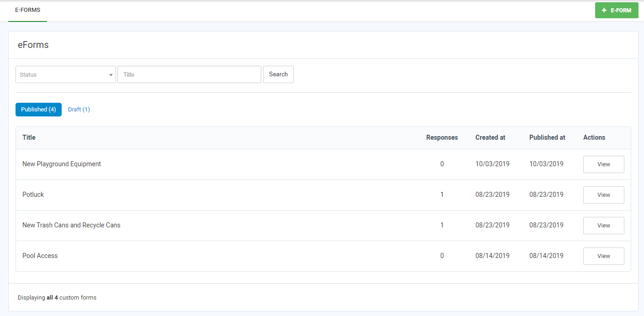The width and height of the screenshot is (644, 316).
Task: Switch to the E-FORMS tab
Action: pos(27,10)
